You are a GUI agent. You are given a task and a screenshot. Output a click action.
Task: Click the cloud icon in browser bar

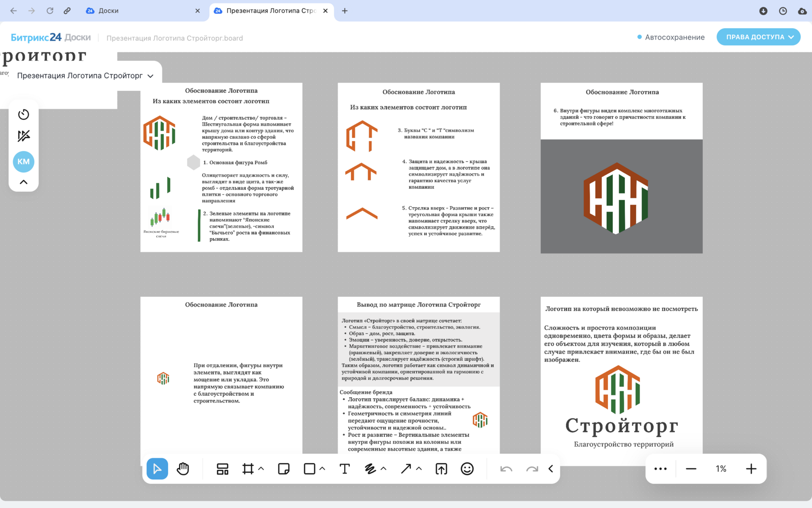802,11
